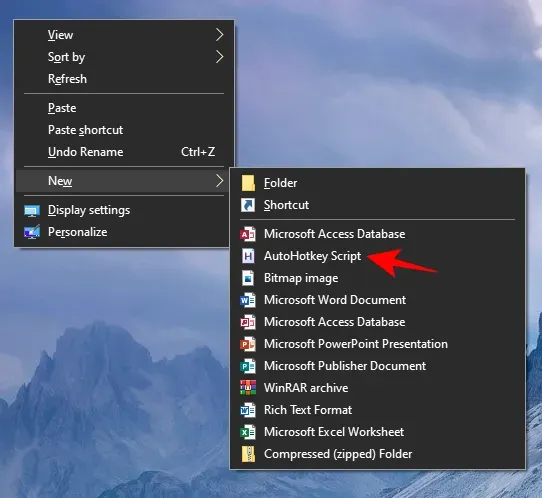Select the New menu entry

coord(124,181)
